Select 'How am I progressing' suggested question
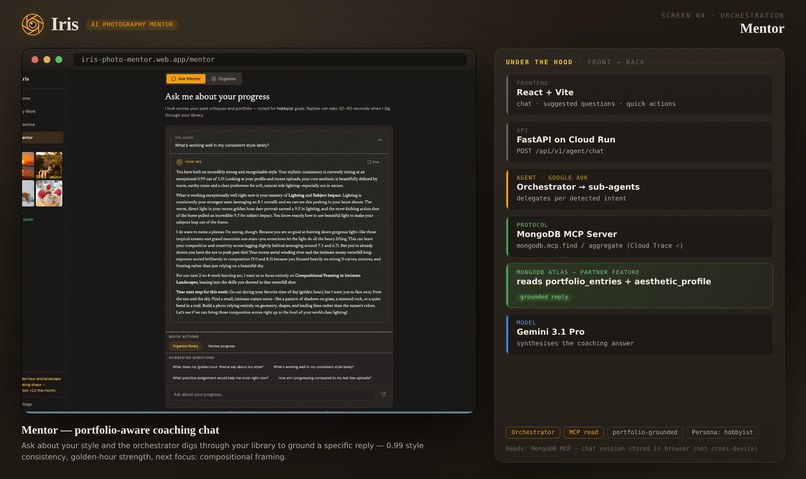 click(x=324, y=378)
